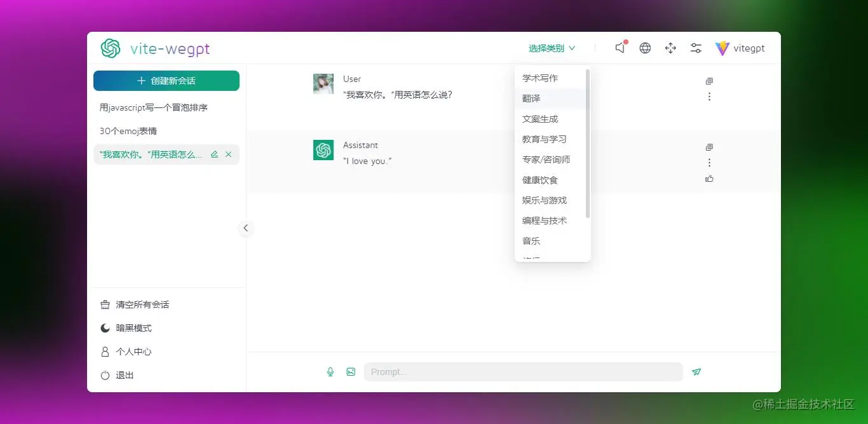Click 退出 to log out
The height and width of the screenshot is (424, 868).
118,375
